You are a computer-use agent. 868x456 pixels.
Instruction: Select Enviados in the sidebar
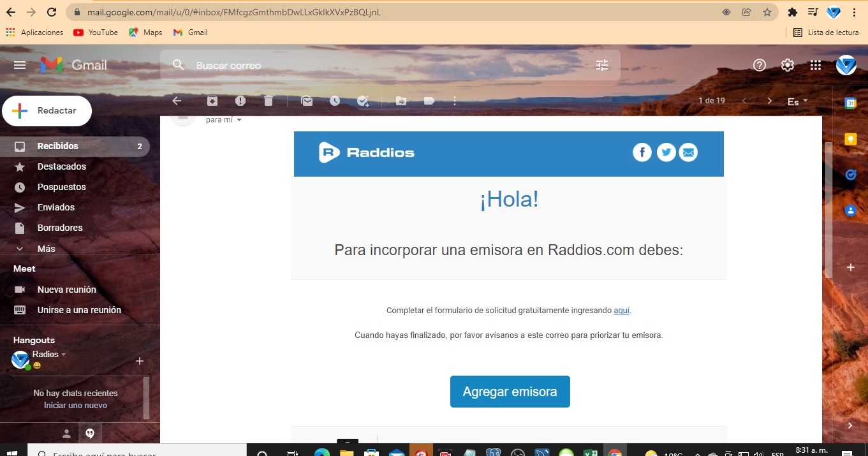point(56,207)
